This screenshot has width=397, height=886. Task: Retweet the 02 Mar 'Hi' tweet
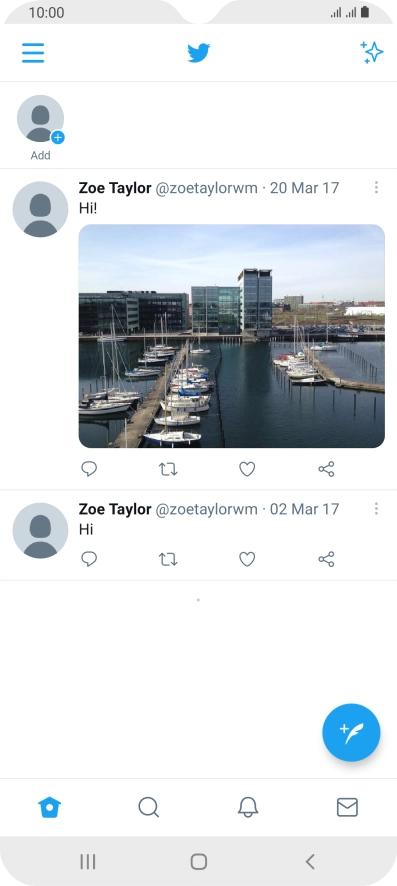[168, 559]
